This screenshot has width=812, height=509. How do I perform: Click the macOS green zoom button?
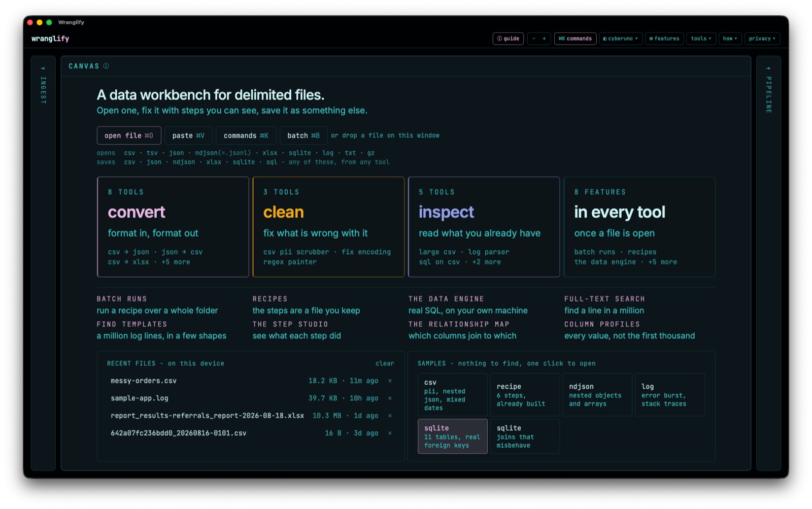pyautogui.click(x=49, y=22)
